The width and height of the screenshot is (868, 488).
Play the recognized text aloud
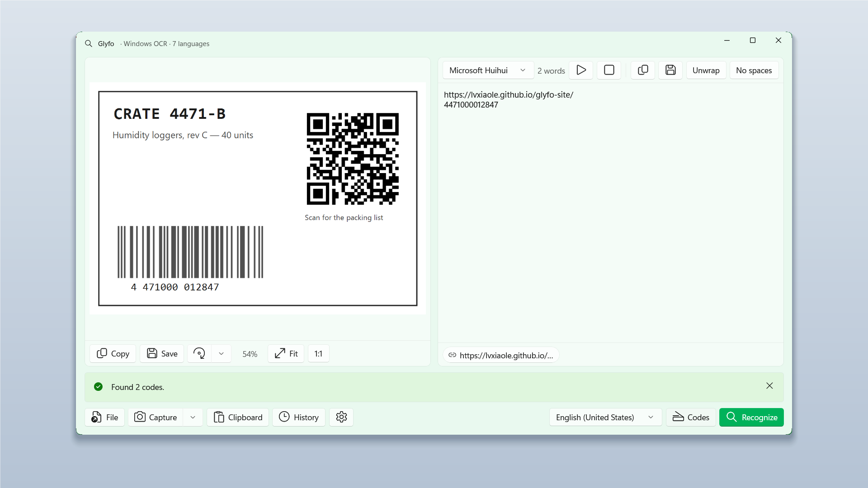coord(581,70)
